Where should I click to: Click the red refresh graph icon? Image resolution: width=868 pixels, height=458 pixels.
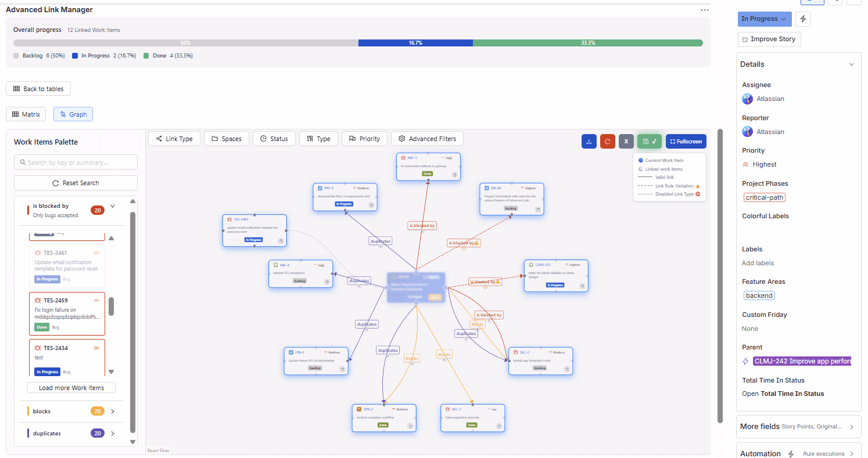tap(607, 141)
